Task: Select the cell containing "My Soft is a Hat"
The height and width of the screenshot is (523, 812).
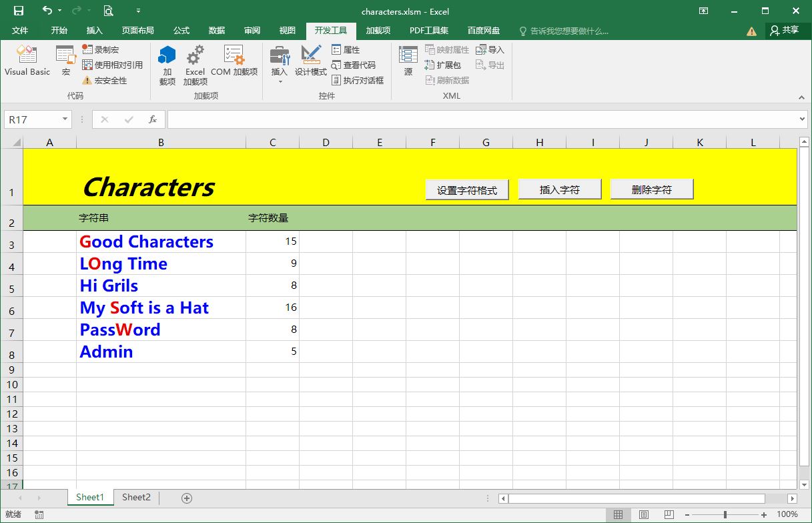Action: (x=161, y=308)
